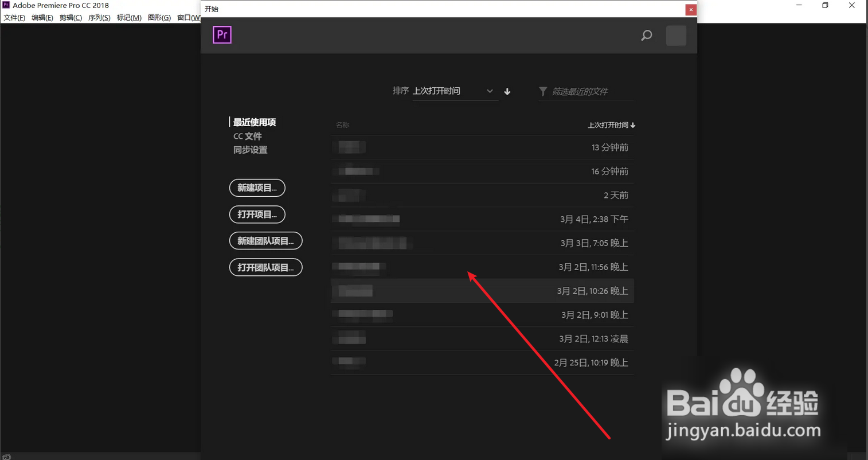Close the 开始 dialog with the red X

(x=691, y=9)
